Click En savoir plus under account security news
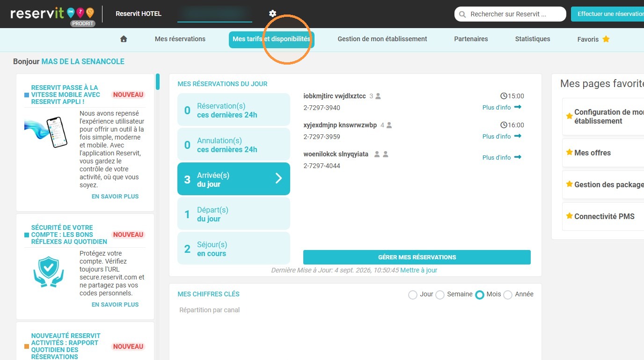644x360 pixels. point(115,305)
